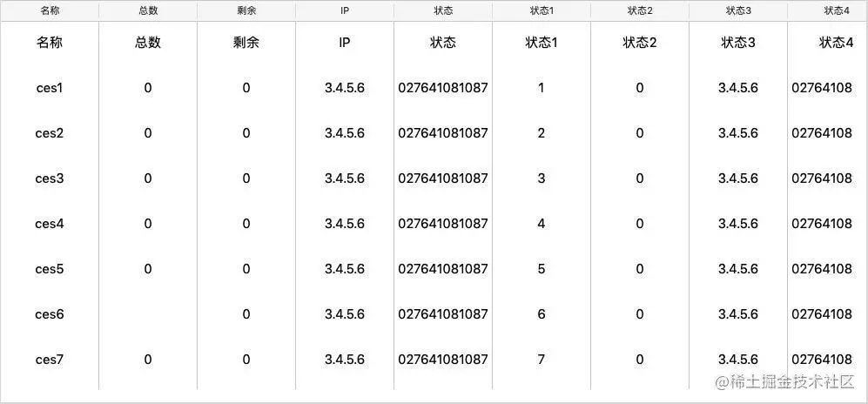This screenshot has width=868, height=404.
Task: Select large 状态2 heading above ces1 row
Action: point(640,44)
